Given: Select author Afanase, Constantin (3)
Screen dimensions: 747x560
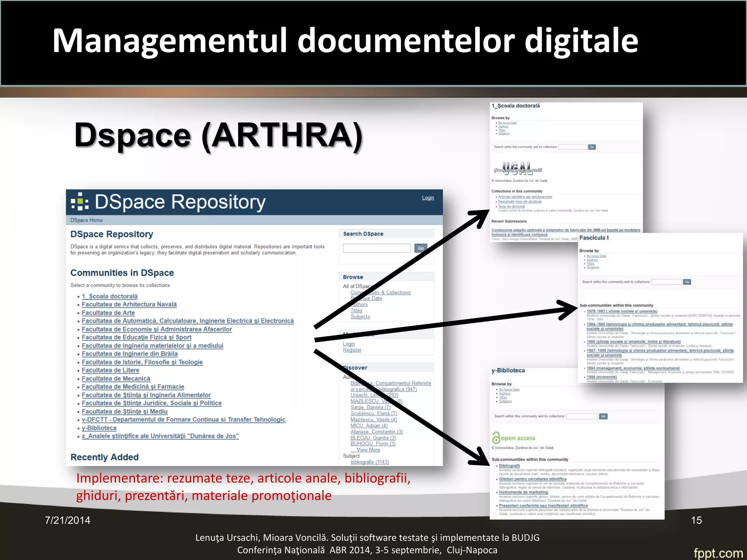Looking at the screenshot, I should pyautogui.click(x=377, y=432).
